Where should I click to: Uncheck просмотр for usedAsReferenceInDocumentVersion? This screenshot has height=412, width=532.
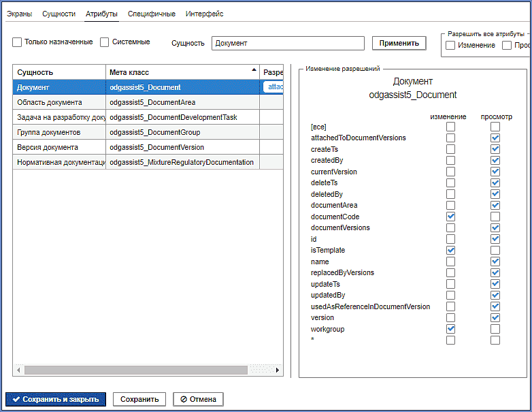[495, 306]
